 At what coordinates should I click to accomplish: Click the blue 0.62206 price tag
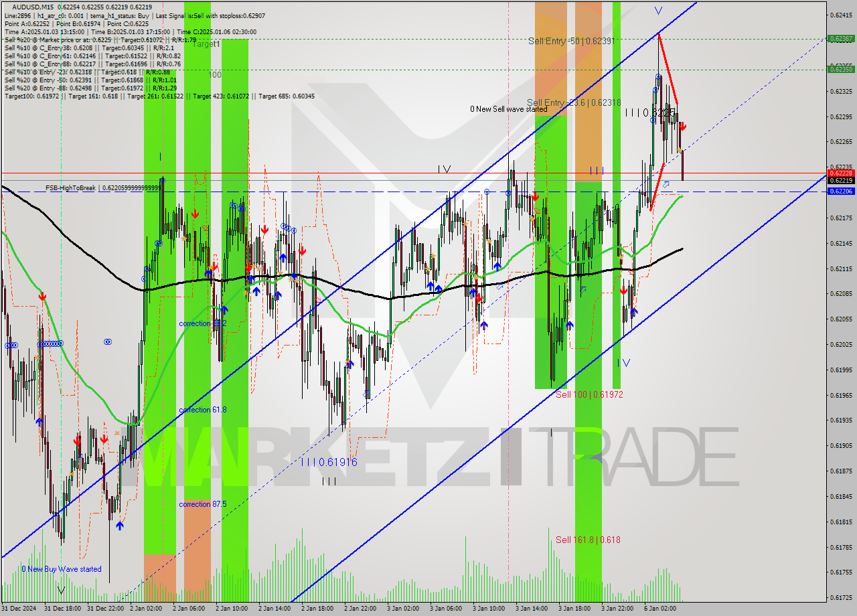[x=840, y=191]
